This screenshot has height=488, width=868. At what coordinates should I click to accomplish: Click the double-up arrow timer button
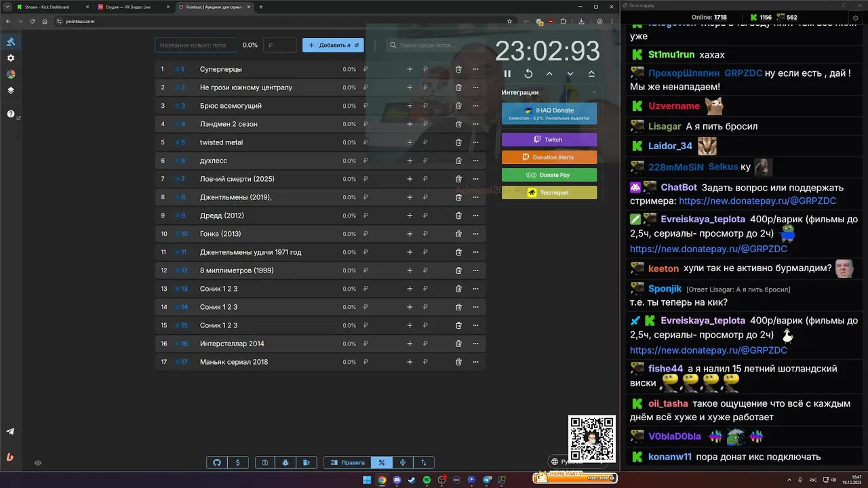[x=591, y=74]
